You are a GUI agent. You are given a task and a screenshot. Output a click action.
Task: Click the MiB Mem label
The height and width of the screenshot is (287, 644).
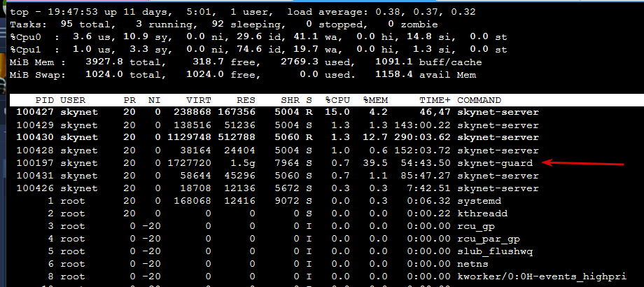point(31,62)
